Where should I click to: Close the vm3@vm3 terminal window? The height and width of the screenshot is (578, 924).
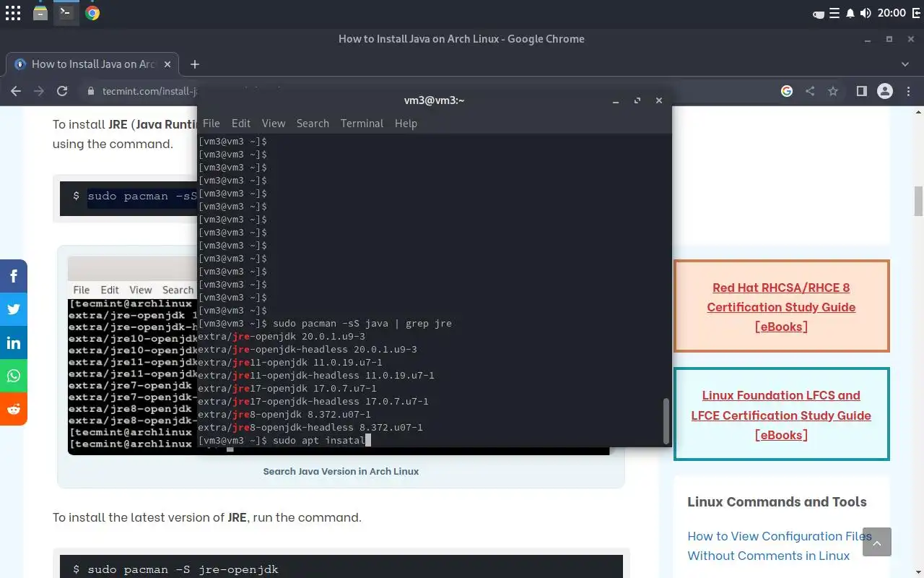click(x=658, y=100)
